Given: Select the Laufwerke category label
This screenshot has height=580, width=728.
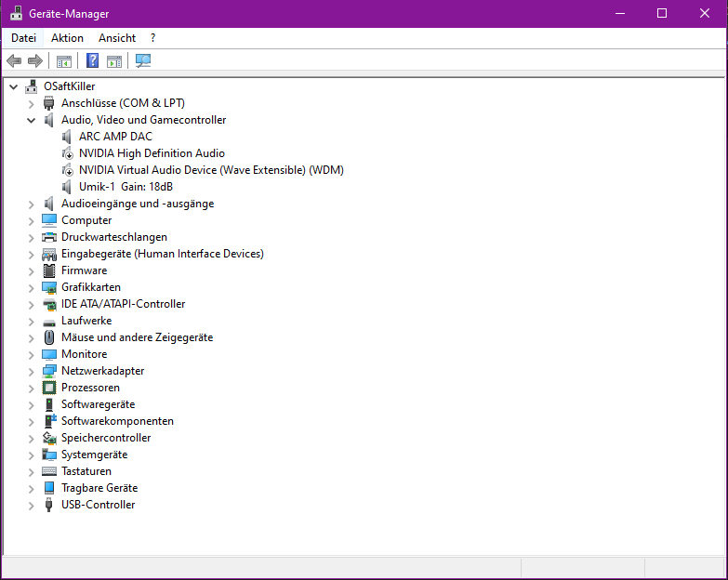Looking at the screenshot, I should pos(86,321).
